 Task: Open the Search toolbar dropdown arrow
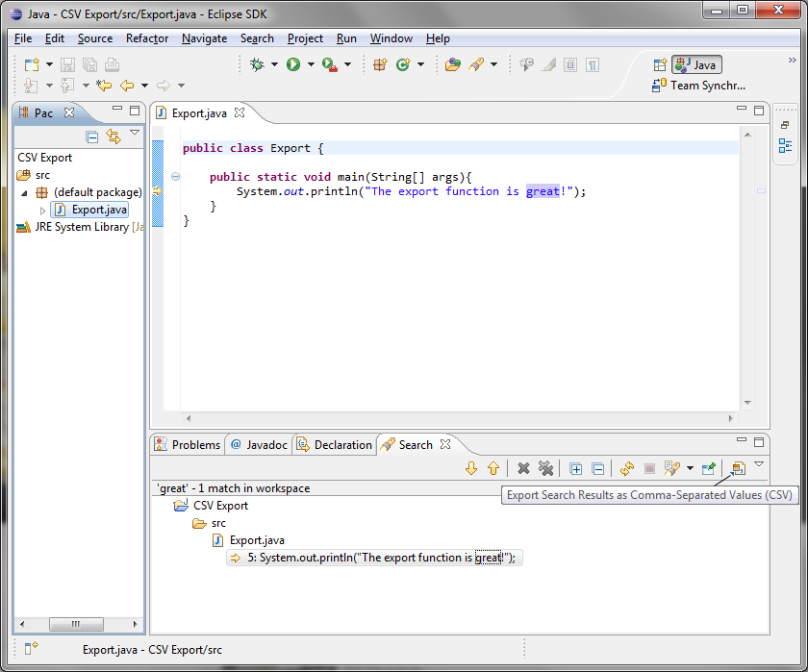pos(494,64)
